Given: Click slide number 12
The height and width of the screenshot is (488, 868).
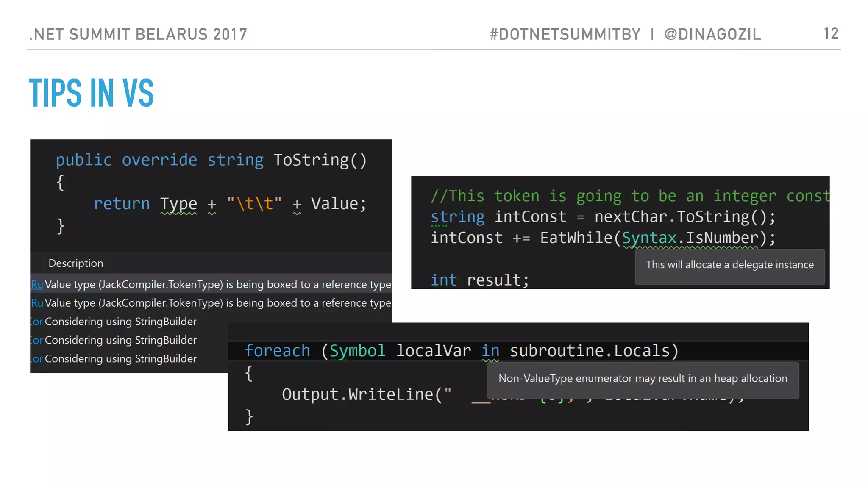Looking at the screenshot, I should coord(831,33).
